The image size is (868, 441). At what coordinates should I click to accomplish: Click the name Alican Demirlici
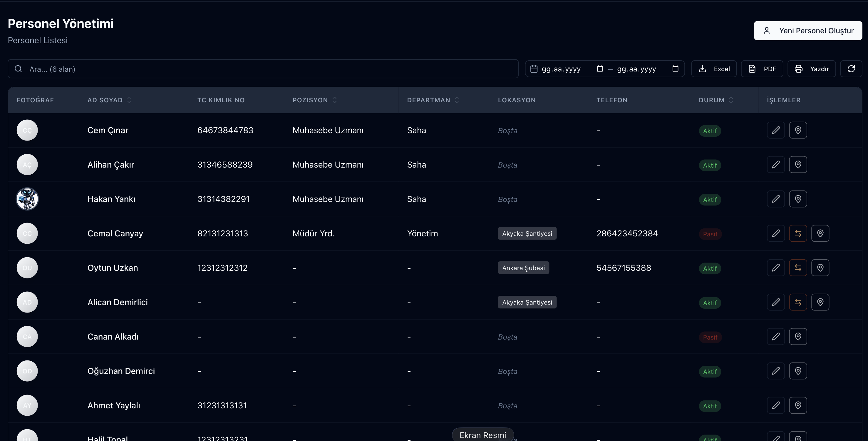coord(118,302)
